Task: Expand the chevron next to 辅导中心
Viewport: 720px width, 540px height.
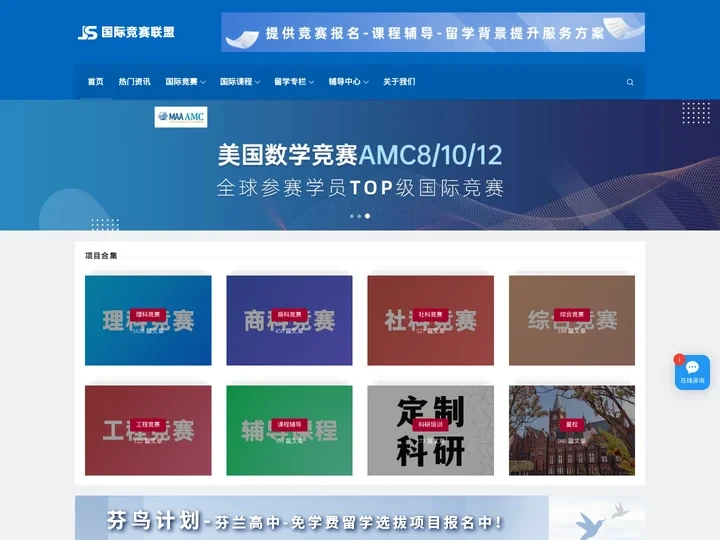Action: pos(366,82)
